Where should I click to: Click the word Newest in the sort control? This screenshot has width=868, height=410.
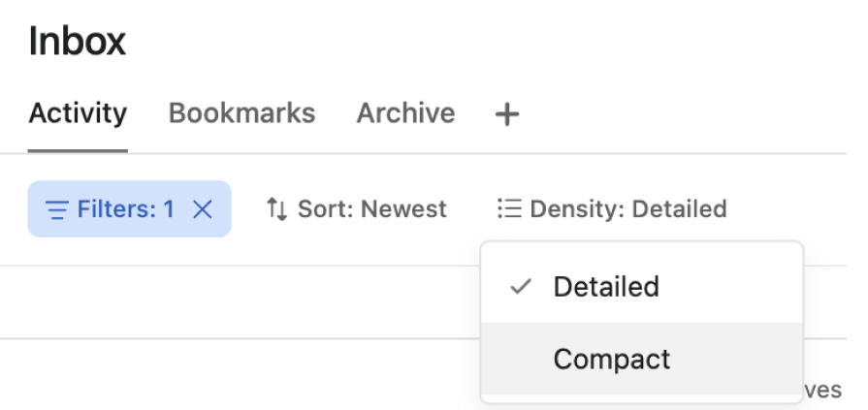[x=405, y=209]
